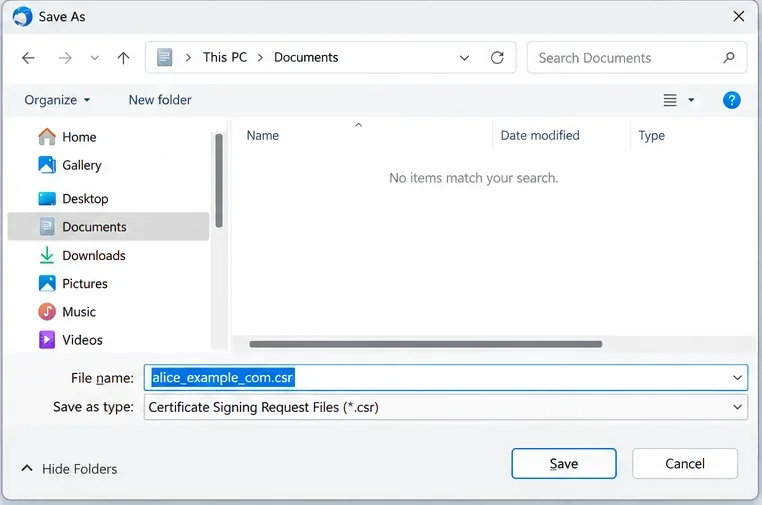Open address bar previous locations dropdown

(464, 58)
